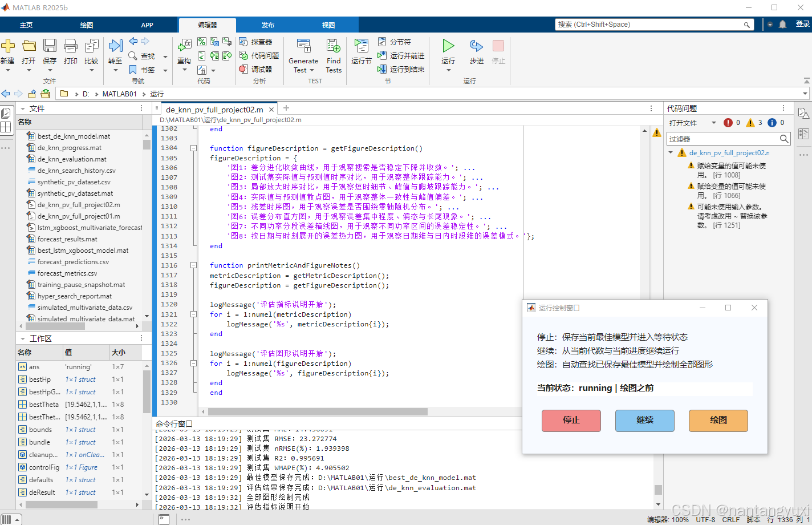Click the 打印 (Print) icon
This screenshot has width=812, height=525.
coord(71,46)
